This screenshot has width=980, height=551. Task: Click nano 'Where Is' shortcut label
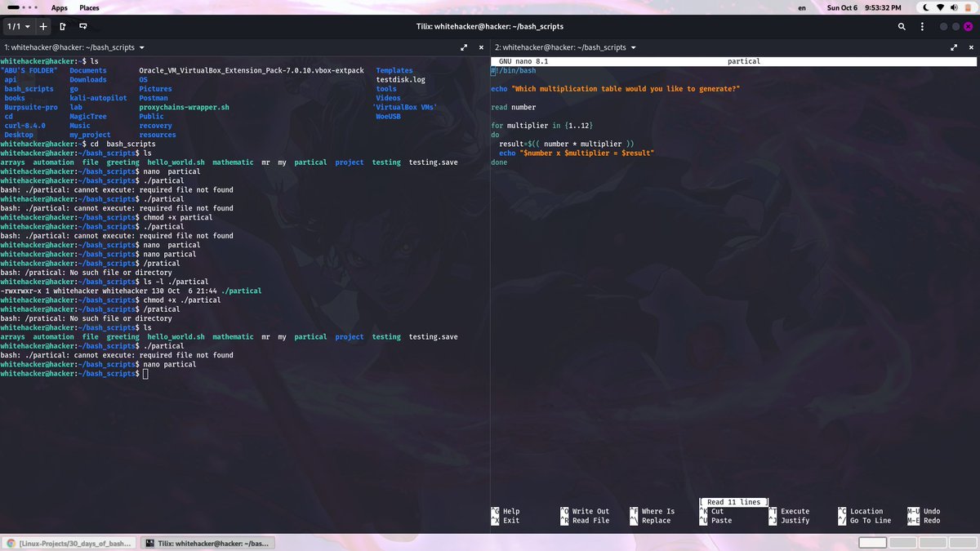click(658, 511)
